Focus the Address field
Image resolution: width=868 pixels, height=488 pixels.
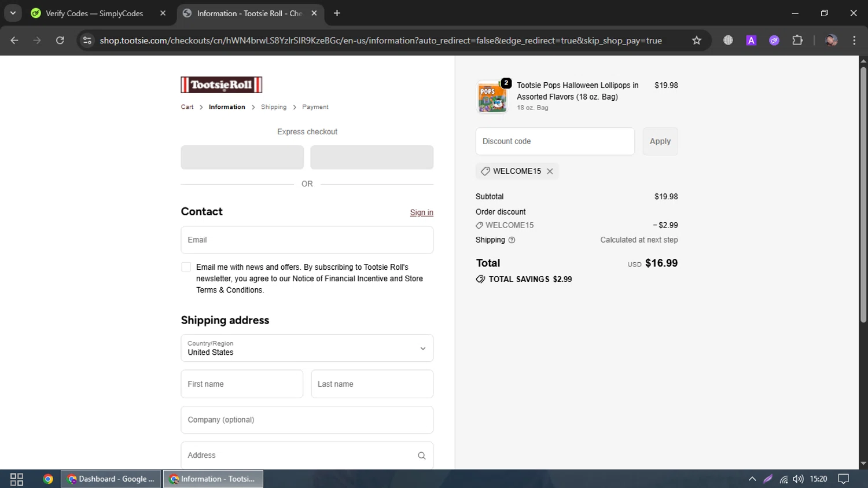click(x=307, y=456)
